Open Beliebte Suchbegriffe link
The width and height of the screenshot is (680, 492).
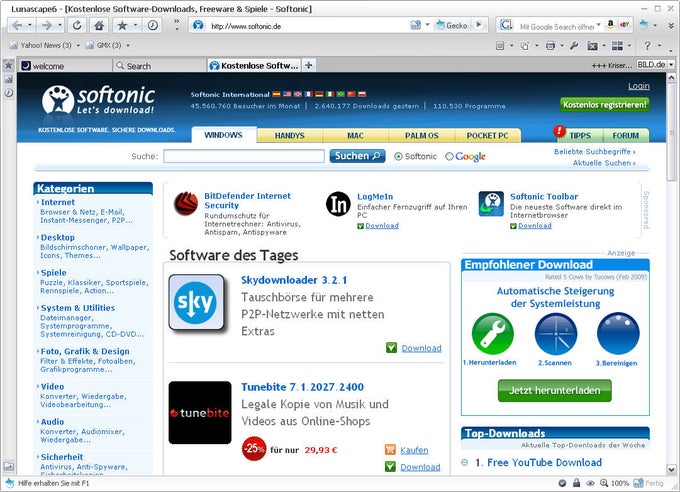(595, 151)
